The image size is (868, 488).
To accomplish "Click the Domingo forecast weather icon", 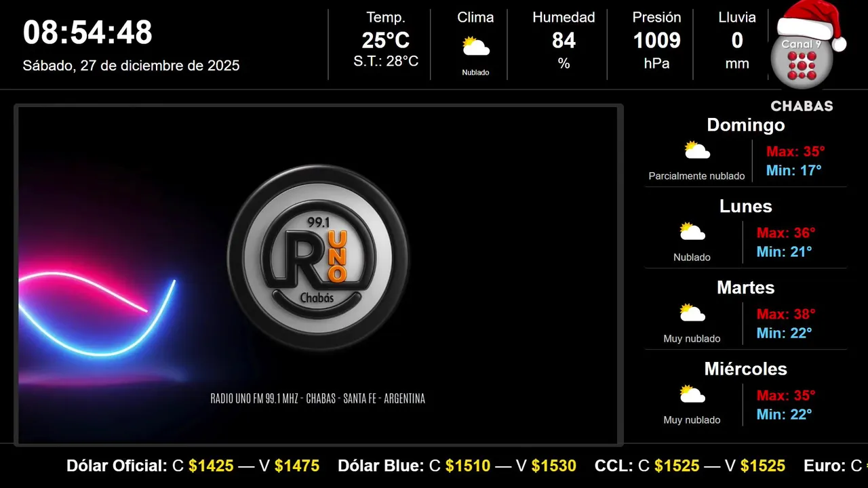I will coord(696,150).
